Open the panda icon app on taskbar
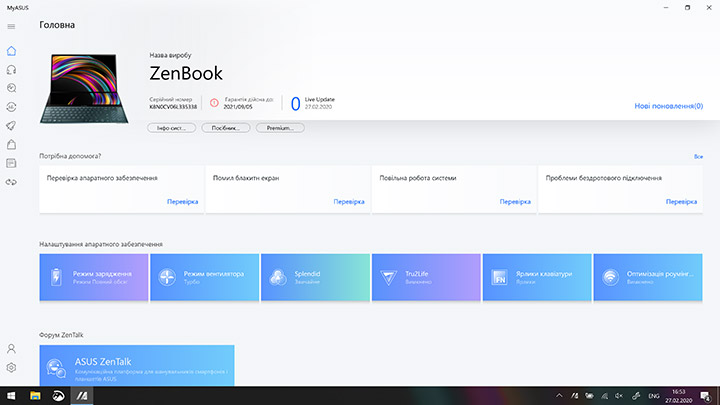720x405 pixels. coord(58,396)
